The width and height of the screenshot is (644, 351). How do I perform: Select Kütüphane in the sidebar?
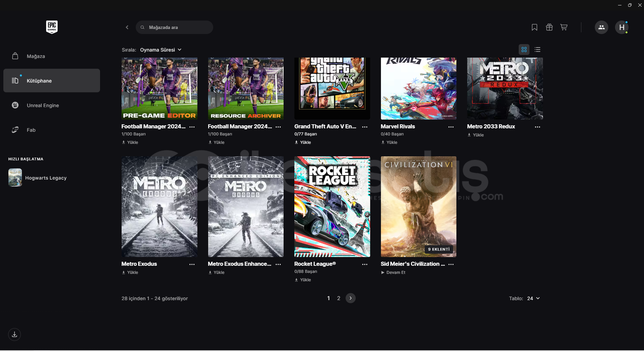click(52, 81)
